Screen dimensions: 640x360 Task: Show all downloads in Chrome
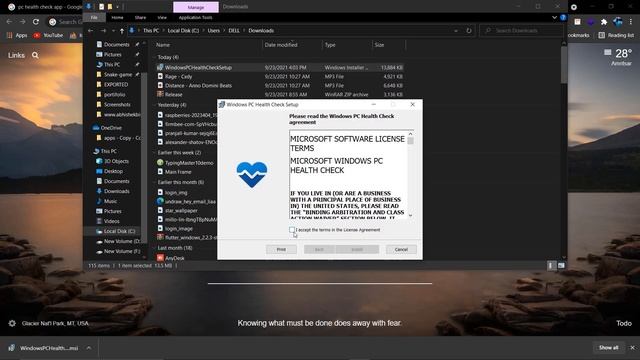(x=609, y=348)
